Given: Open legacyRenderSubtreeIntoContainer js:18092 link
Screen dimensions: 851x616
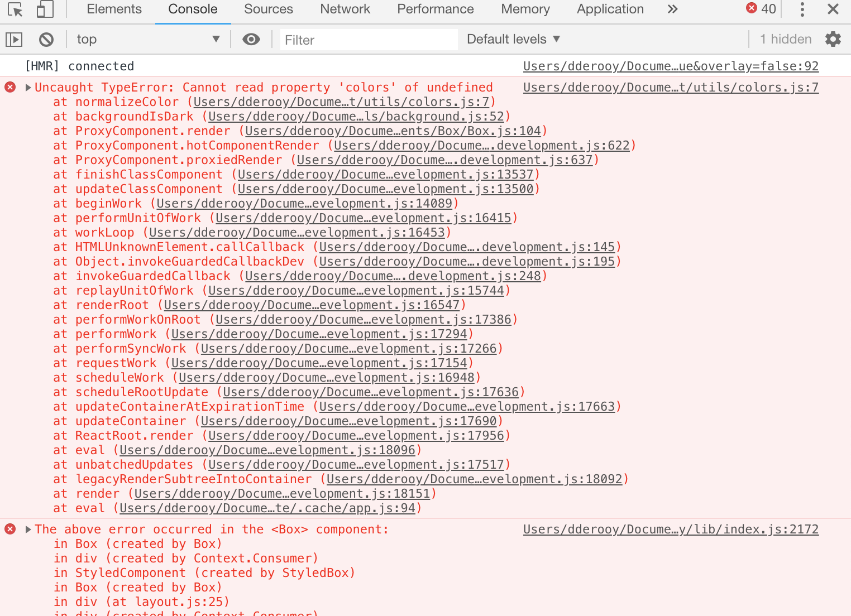Looking at the screenshot, I should [475, 479].
